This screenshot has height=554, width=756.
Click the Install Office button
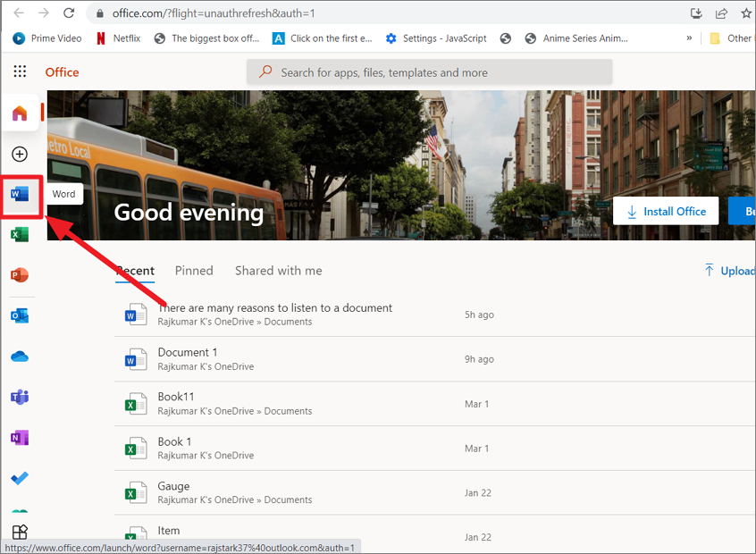666,211
